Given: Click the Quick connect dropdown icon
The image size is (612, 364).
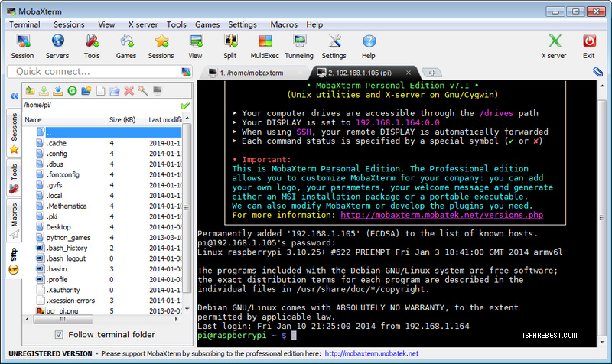Looking at the screenshot, I should point(185,72).
